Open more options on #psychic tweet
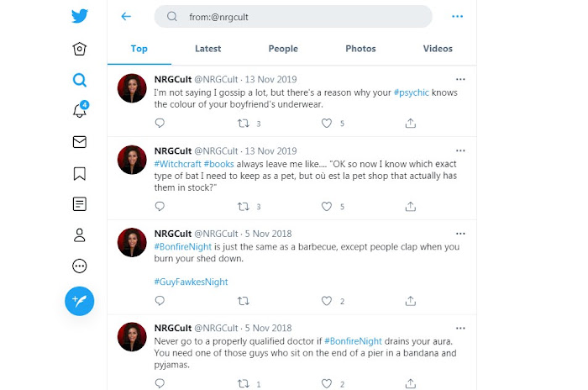Viewport: 588px width, 390px height. (460, 79)
